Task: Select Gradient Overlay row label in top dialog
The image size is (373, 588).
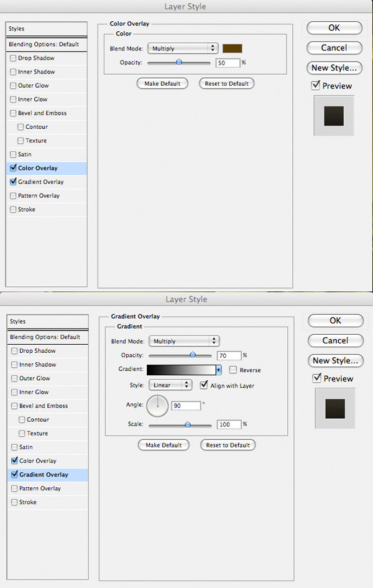Action: pos(41,182)
